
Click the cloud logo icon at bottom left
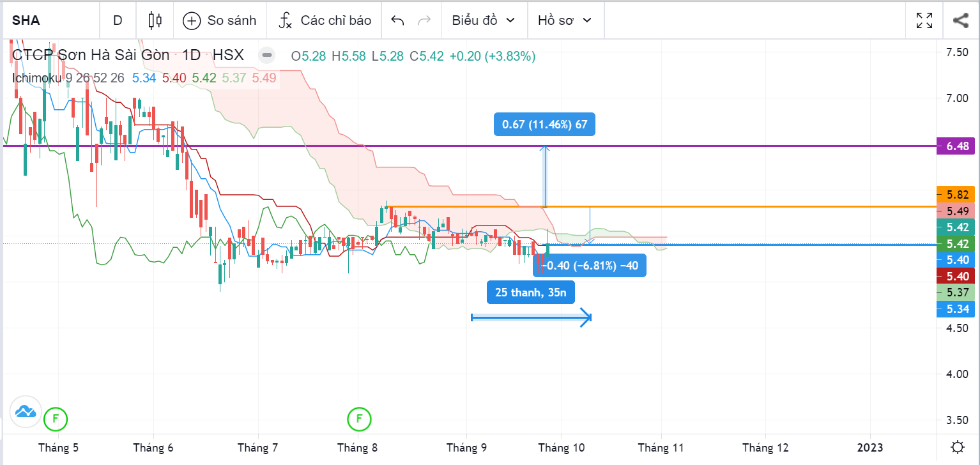coord(26,411)
